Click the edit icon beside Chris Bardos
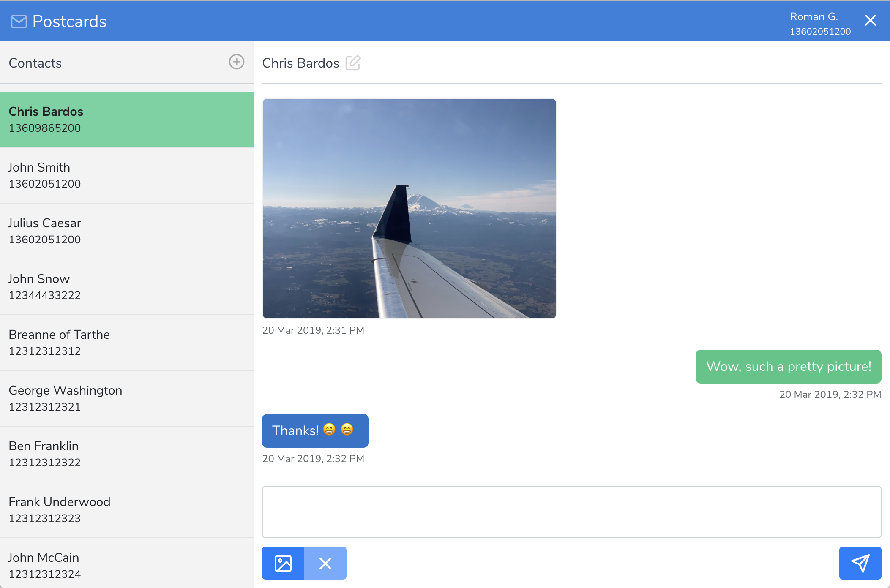 coord(353,63)
